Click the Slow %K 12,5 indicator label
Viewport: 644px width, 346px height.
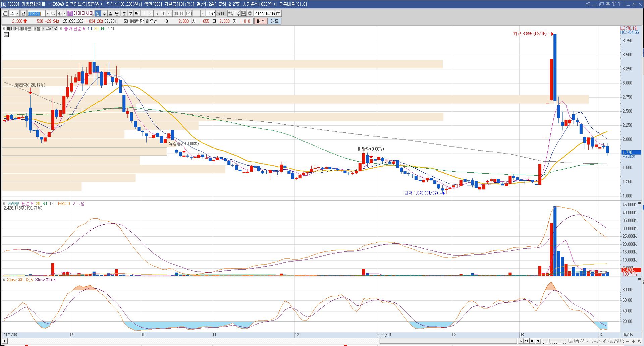[20, 280]
